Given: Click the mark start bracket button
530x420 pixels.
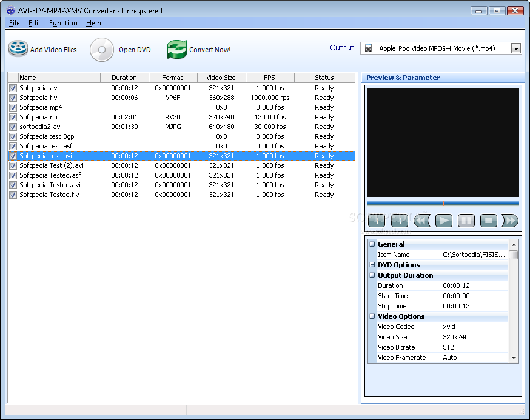Looking at the screenshot, I should 377,221.
